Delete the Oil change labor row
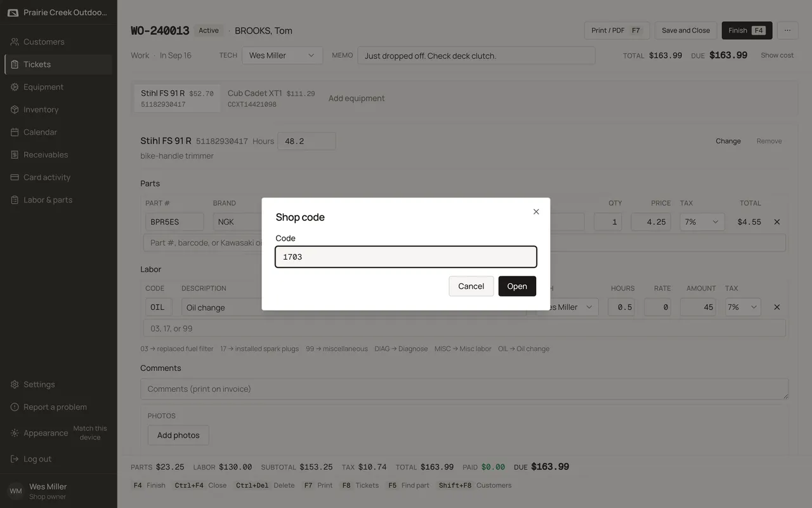Screen dimensions: 812x508 (776, 307)
